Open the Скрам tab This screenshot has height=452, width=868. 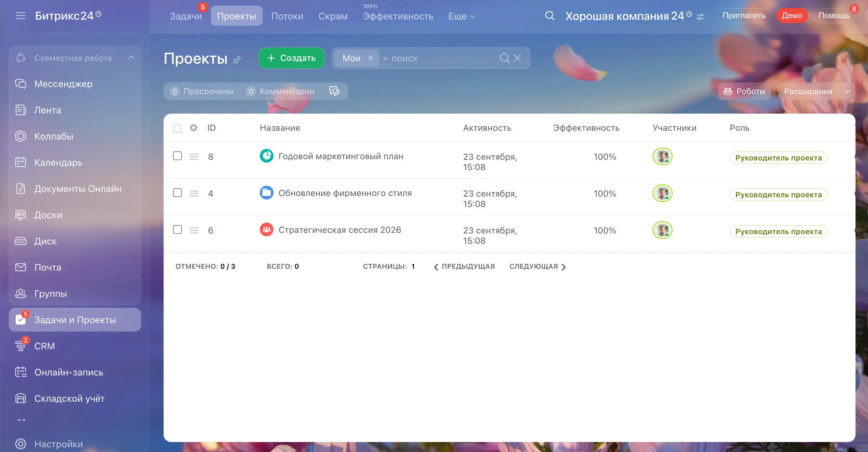(x=333, y=16)
